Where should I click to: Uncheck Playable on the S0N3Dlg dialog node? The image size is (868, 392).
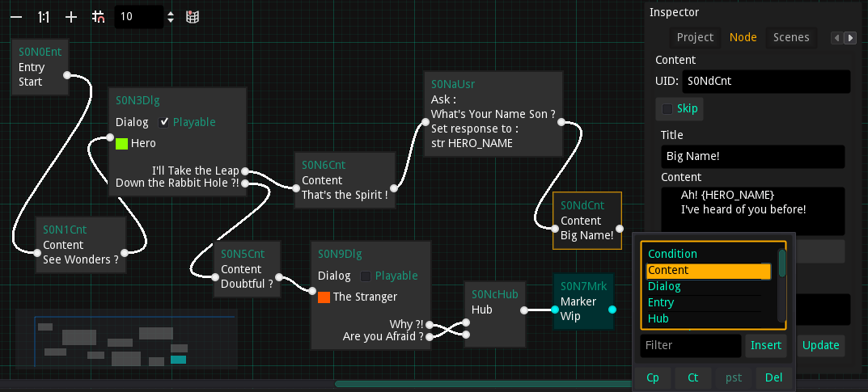(164, 122)
